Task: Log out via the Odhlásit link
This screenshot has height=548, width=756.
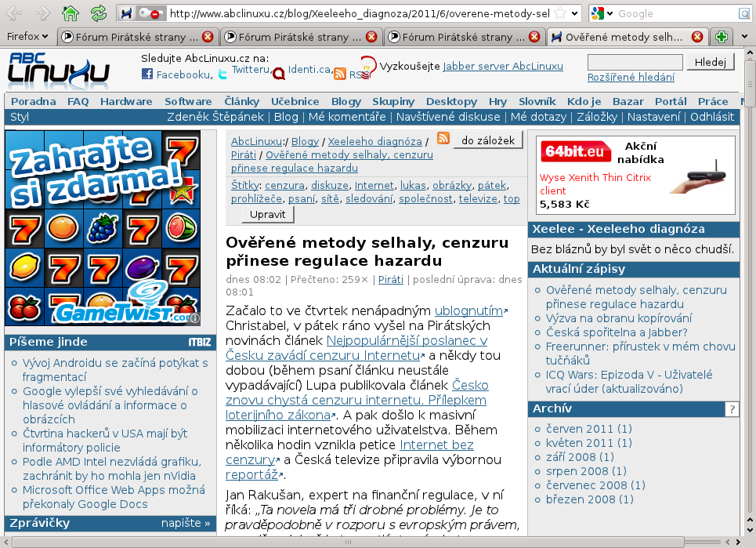Action: (x=712, y=117)
